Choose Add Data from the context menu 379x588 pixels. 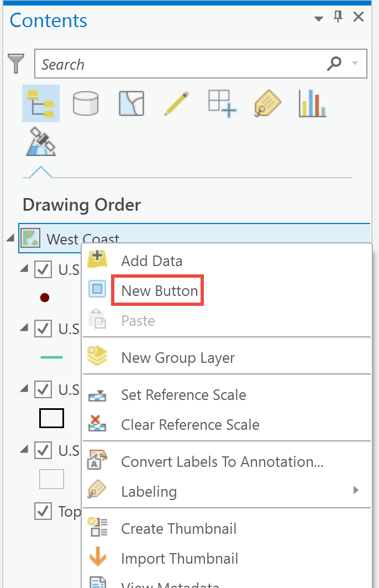(151, 261)
